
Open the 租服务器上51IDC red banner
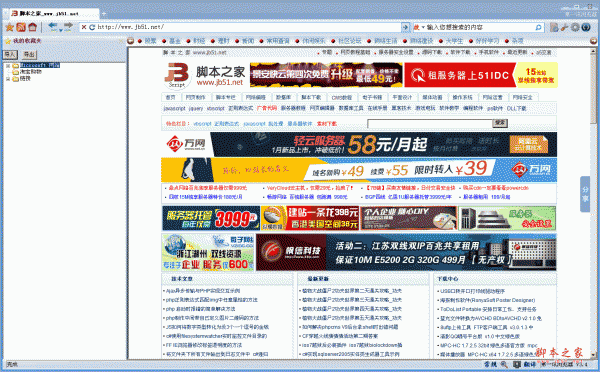tap(481, 75)
